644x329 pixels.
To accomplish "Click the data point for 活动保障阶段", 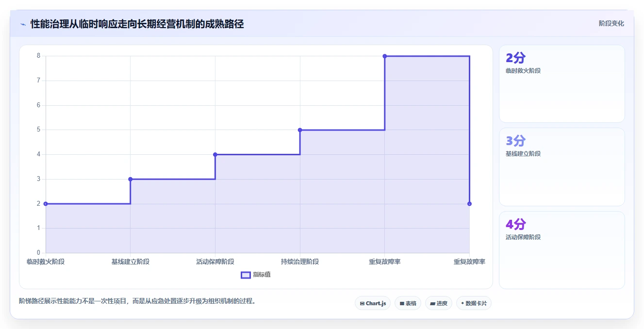I will click(x=215, y=154).
